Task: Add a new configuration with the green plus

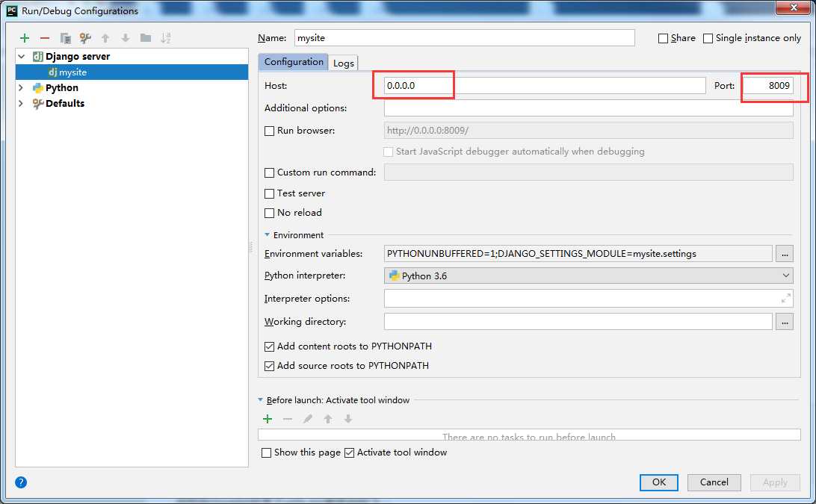Action: click(x=25, y=38)
